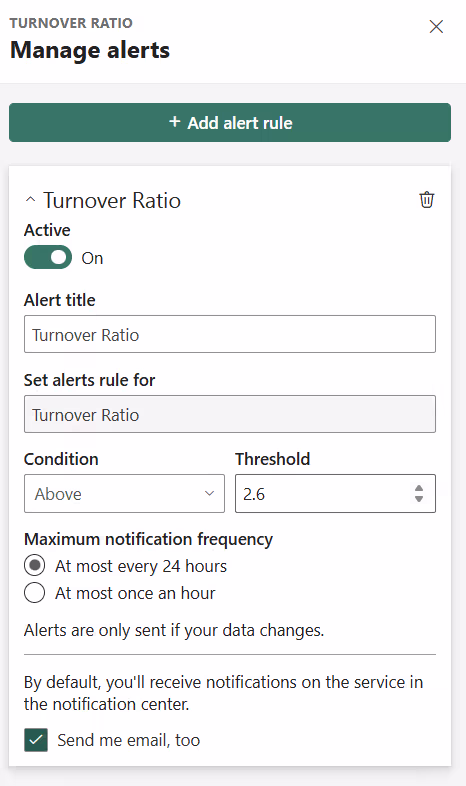This screenshot has width=466, height=786.
Task: Toggle the Active switch off
Action: pyautogui.click(x=48, y=257)
